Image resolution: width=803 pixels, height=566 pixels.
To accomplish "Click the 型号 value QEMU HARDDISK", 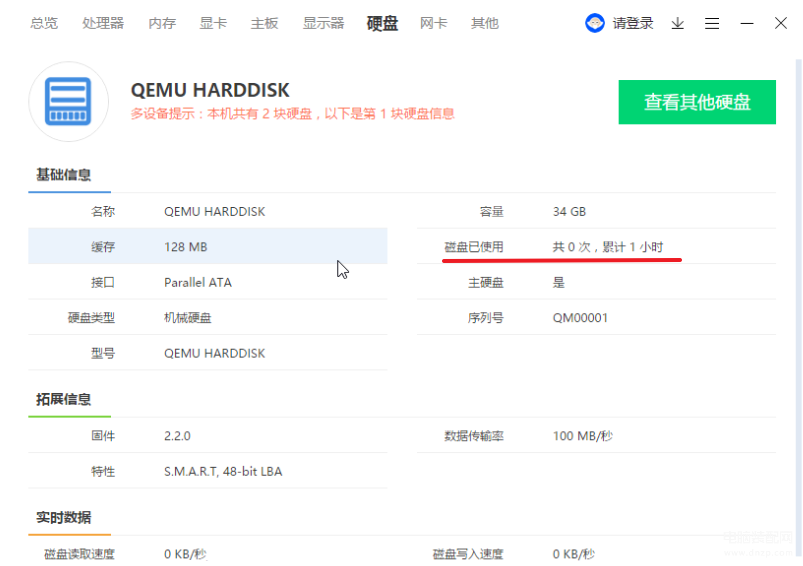I will [x=215, y=353].
